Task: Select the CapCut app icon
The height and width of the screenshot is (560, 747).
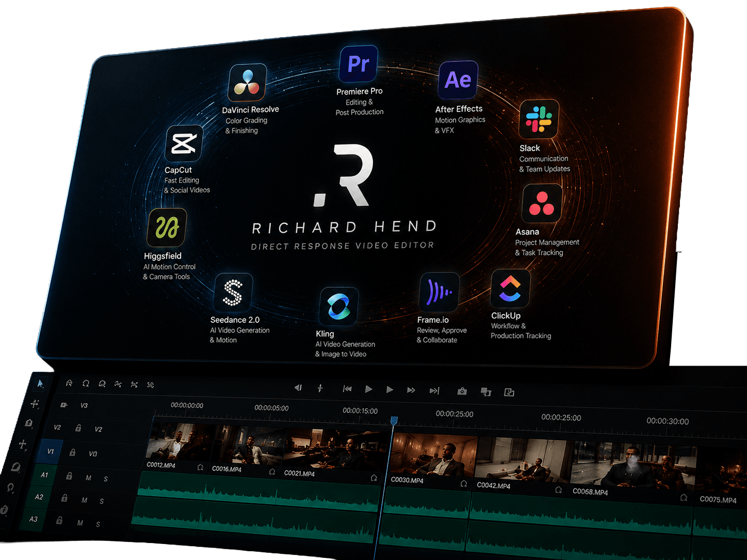Action: point(184,143)
